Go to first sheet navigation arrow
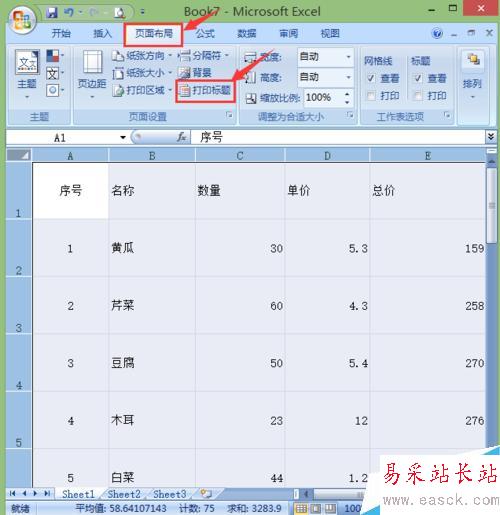 pyautogui.click(x=13, y=493)
